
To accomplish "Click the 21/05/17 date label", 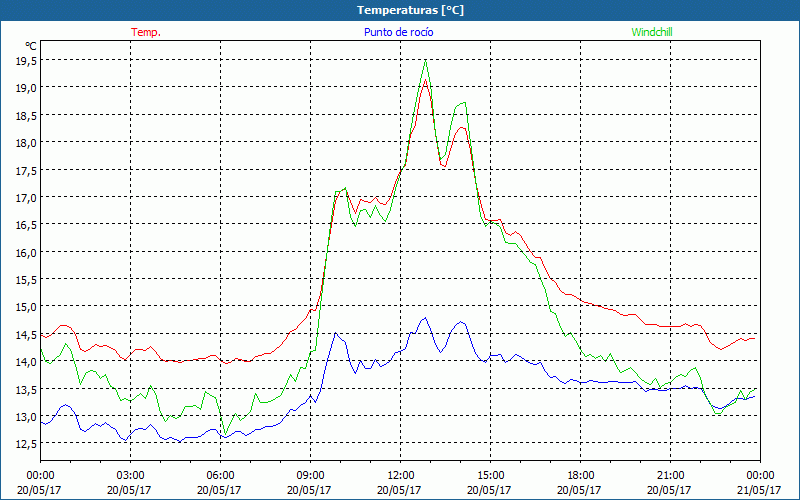I will tap(759, 490).
